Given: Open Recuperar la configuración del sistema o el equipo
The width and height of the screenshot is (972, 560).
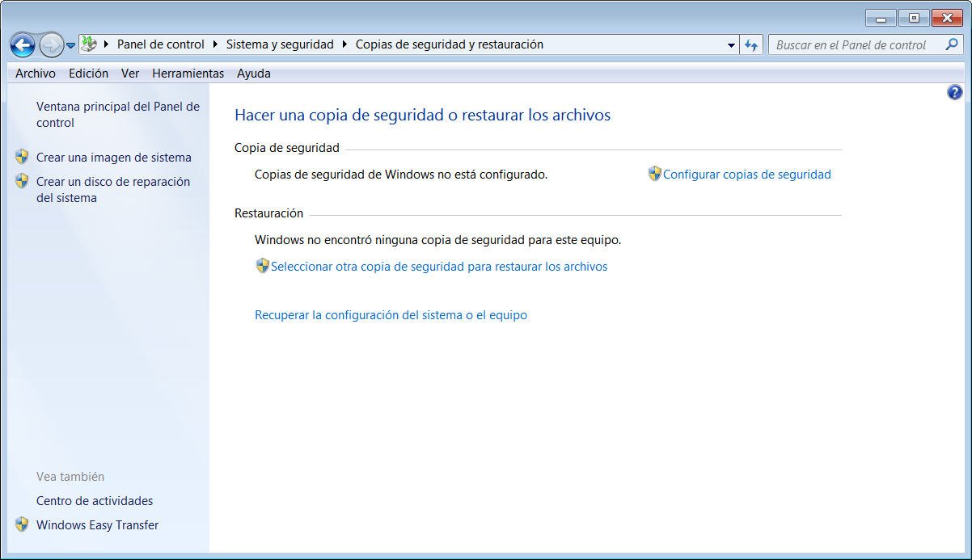Looking at the screenshot, I should point(391,315).
